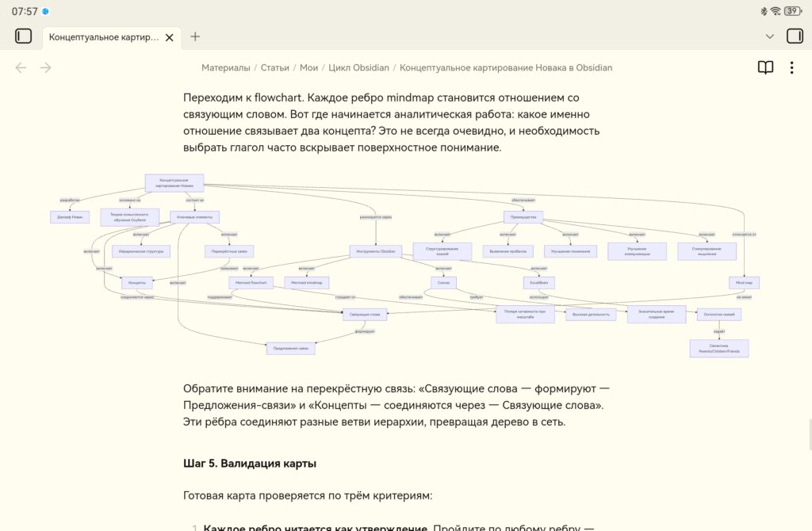Click the root node Концептуальное картирование Новака
This screenshot has width=812, height=531.
[174, 183]
